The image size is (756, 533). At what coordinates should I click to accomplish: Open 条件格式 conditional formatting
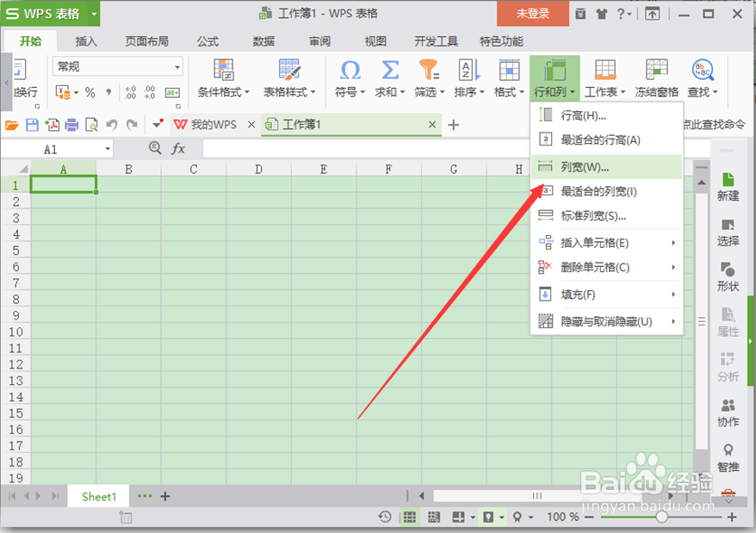(x=222, y=69)
